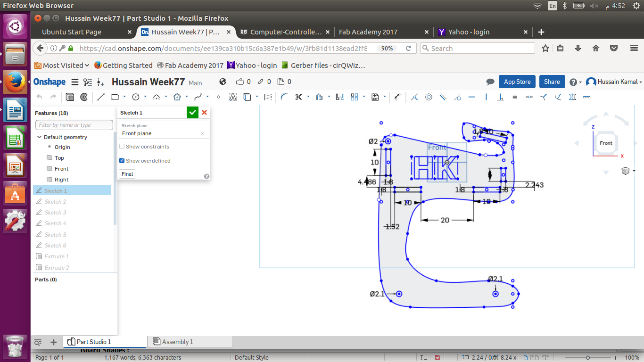
Task: Open the comments panel icon
Action: (x=490, y=82)
